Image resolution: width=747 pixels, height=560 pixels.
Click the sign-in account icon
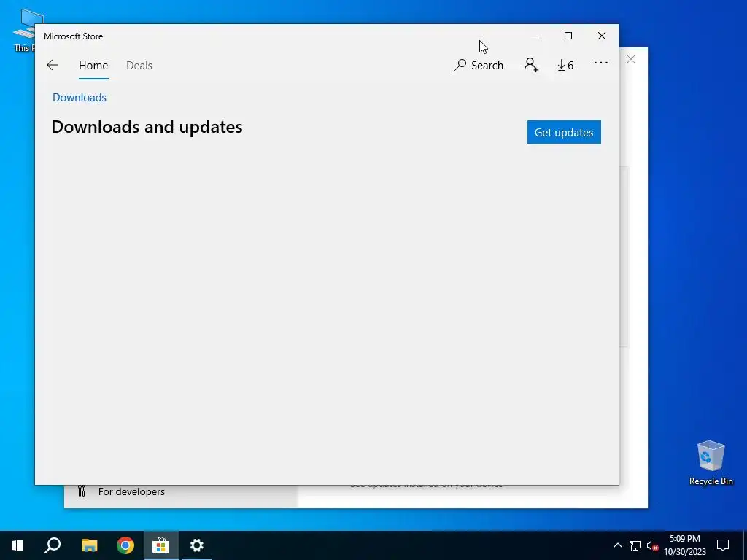[x=531, y=65]
